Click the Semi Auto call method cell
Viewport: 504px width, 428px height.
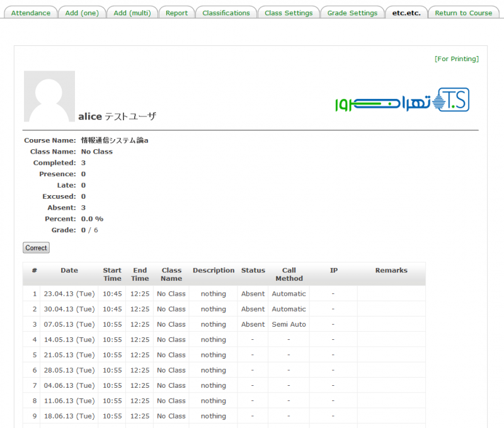click(x=289, y=325)
